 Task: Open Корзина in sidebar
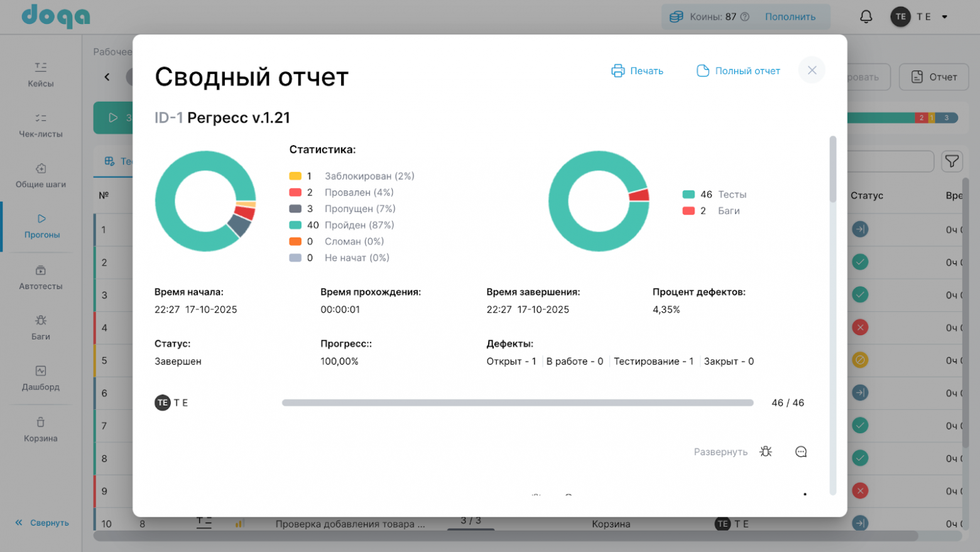click(41, 429)
